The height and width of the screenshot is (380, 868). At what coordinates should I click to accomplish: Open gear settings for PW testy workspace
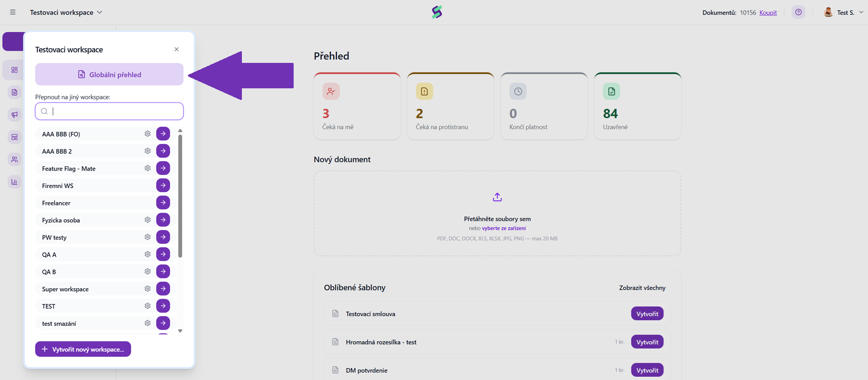147,237
